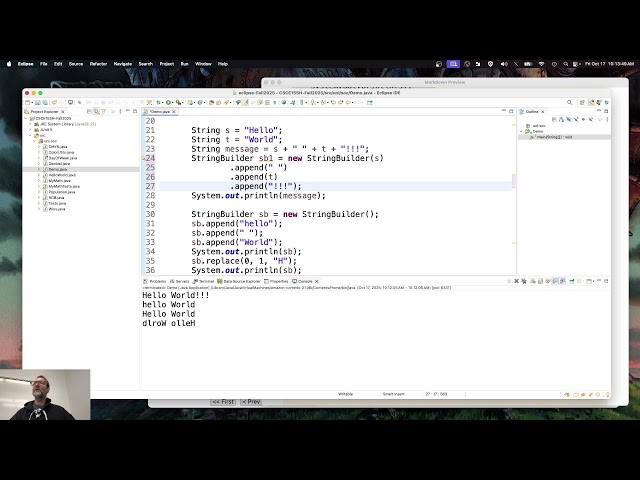
Task: Close the Demo.java editor tab
Action: (x=174, y=111)
